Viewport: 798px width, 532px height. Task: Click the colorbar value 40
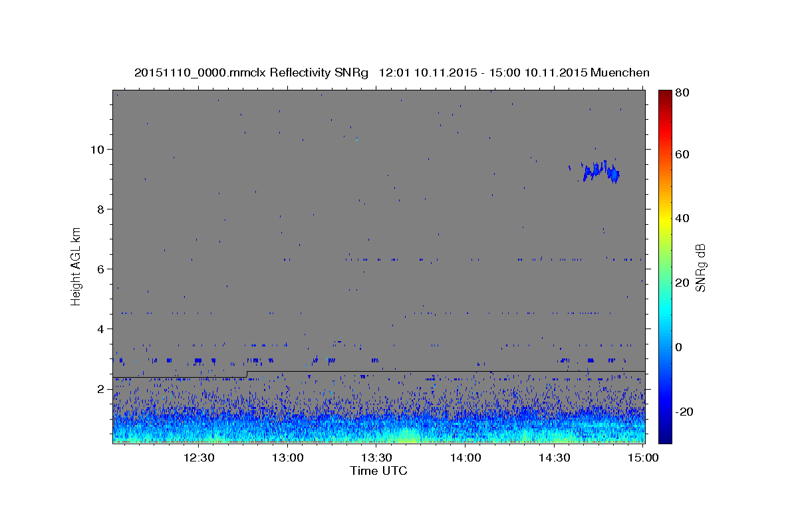(682, 218)
